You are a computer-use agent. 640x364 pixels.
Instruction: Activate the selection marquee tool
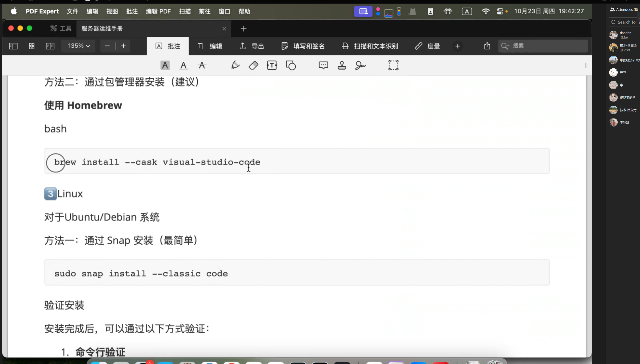[x=393, y=65]
